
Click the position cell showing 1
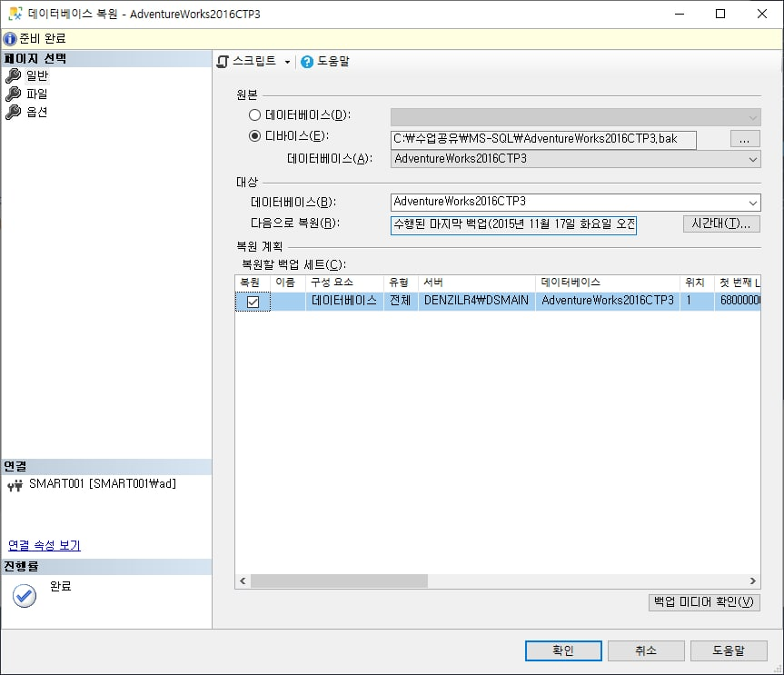(697, 301)
